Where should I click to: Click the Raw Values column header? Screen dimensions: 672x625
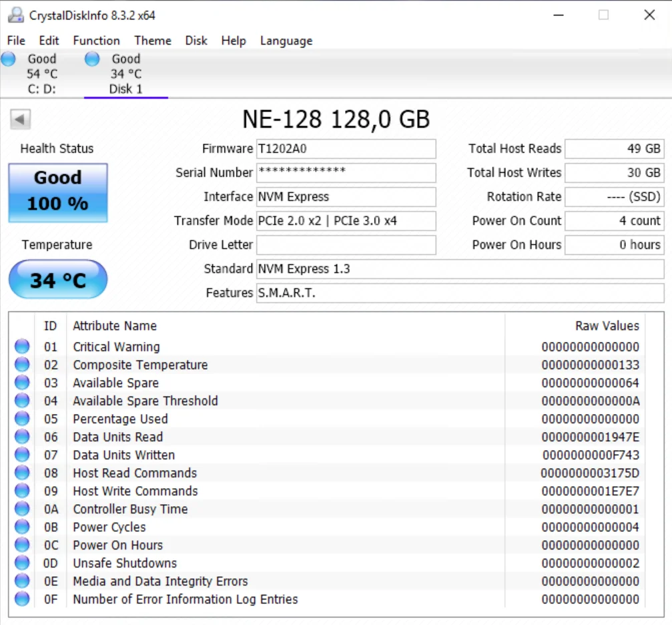(607, 326)
